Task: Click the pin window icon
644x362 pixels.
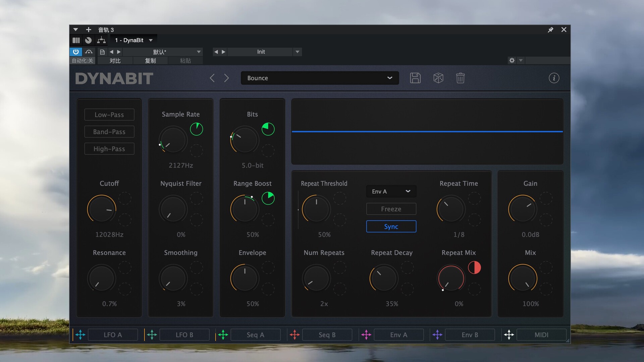Action: (x=550, y=30)
